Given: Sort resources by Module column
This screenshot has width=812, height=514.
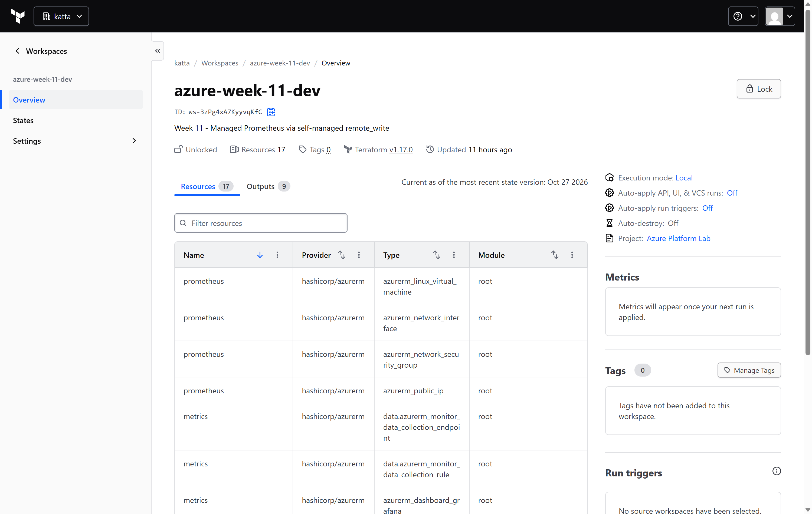Looking at the screenshot, I should (x=555, y=255).
